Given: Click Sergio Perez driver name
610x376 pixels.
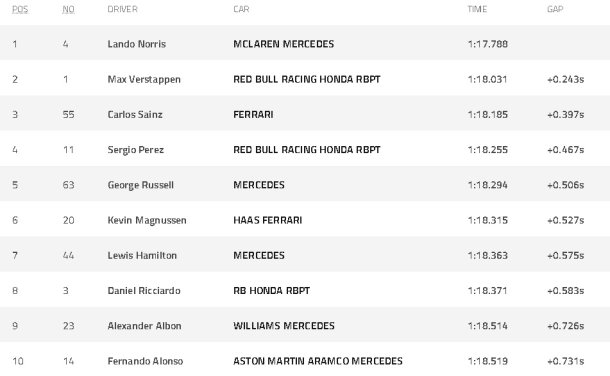Looking at the screenshot, I should click(135, 150).
